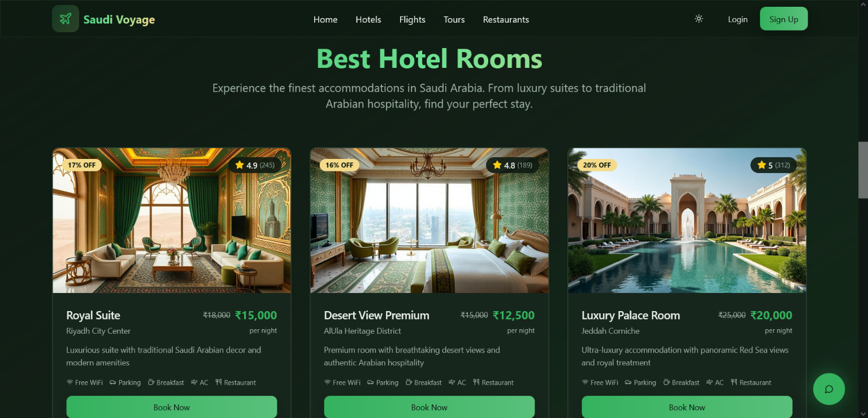Click the Parking icon on Desert View Premium card
This screenshot has height=418, width=868.
click(371, 382)
